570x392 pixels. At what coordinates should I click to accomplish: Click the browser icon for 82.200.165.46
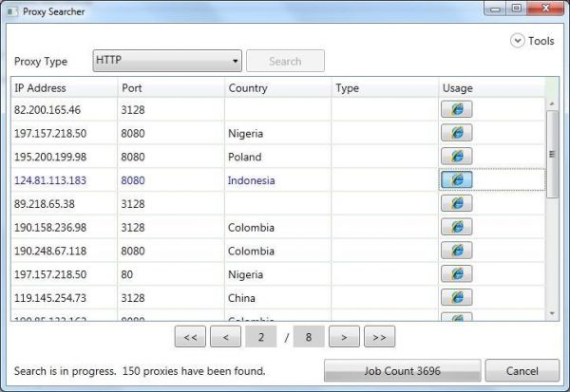(456, 110)
